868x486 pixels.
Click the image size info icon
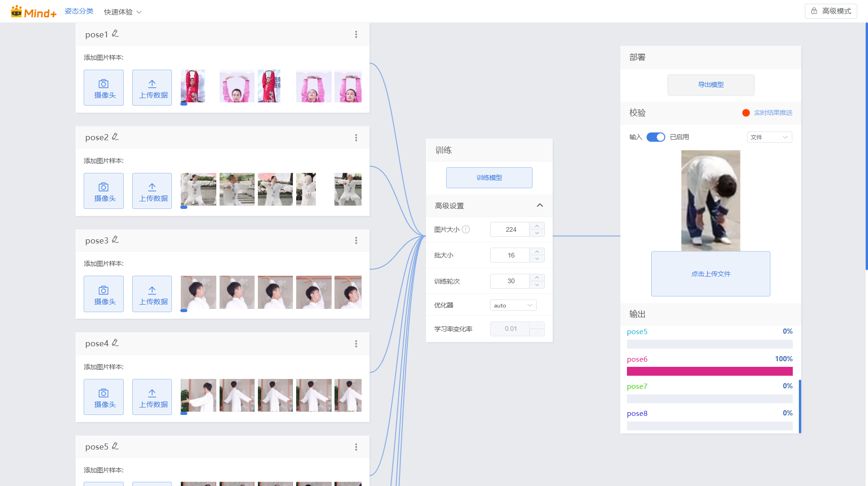point(466,229)
